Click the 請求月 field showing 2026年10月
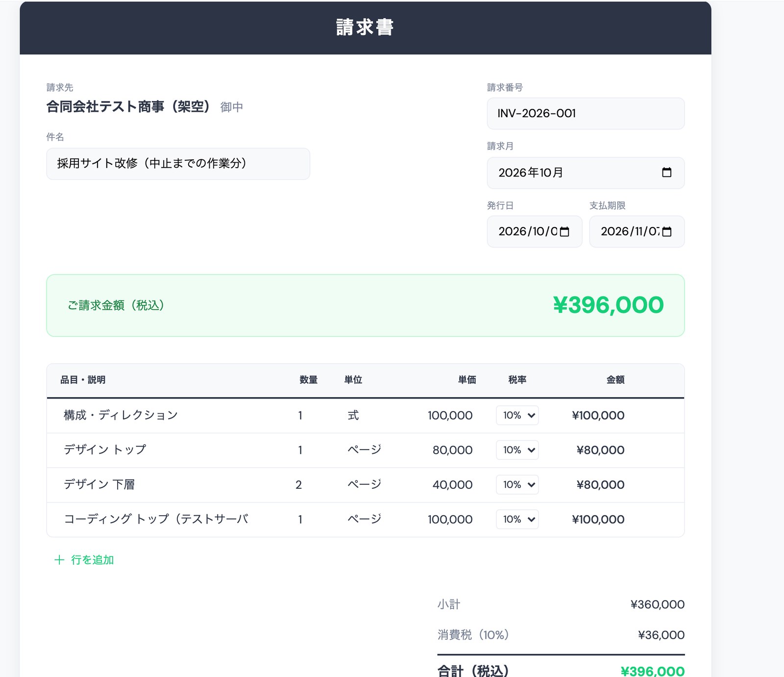The image size is (784, 677). tap(586, 173)
